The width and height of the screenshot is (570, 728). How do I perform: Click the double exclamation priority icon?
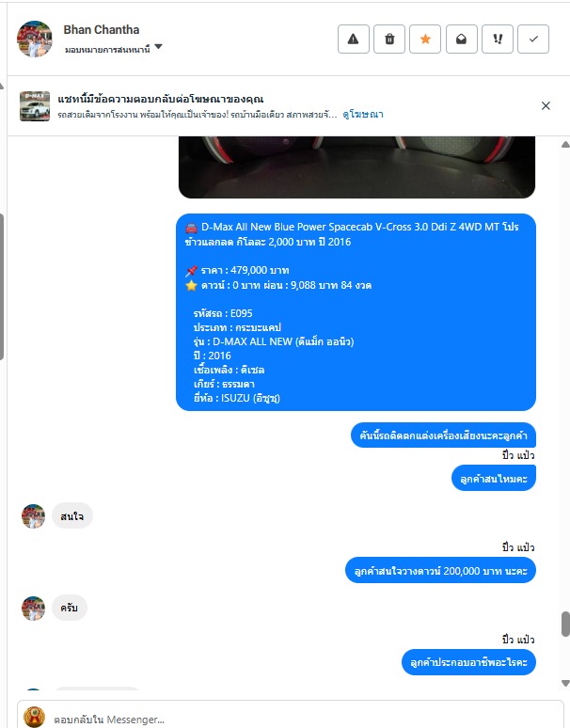498,39
